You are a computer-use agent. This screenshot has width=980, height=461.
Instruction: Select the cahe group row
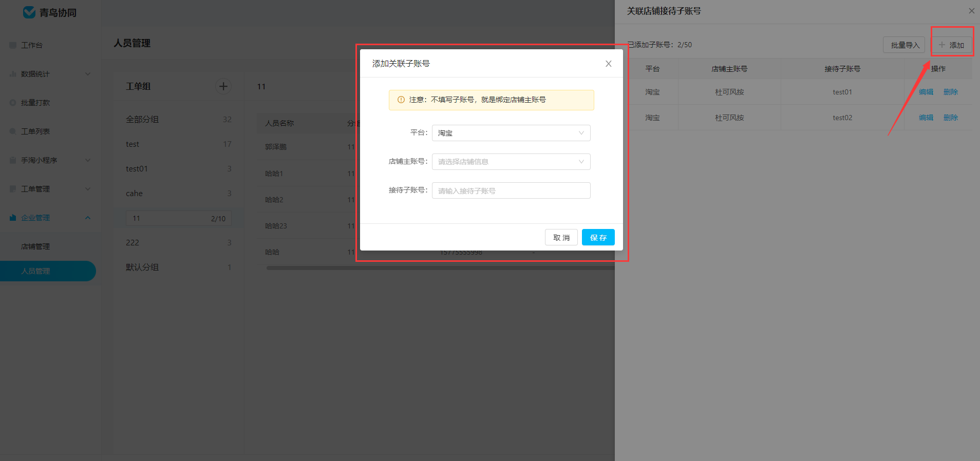point(179,194)
